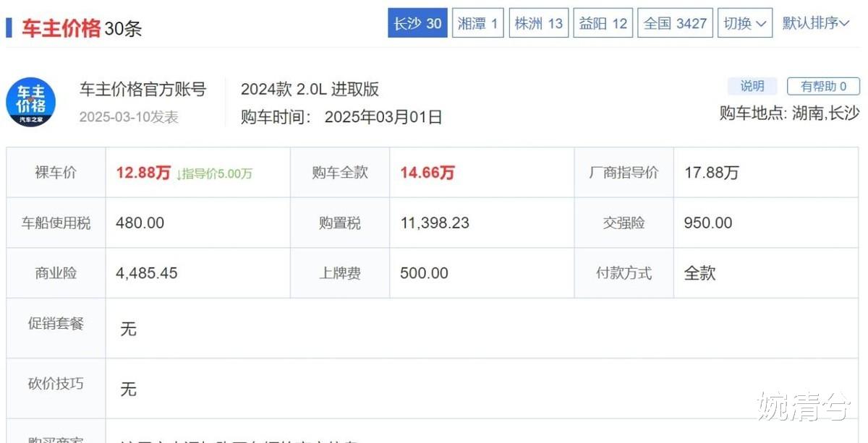
Task: Switch to the 湘潭 1 city tab
Action: point(477,23)
